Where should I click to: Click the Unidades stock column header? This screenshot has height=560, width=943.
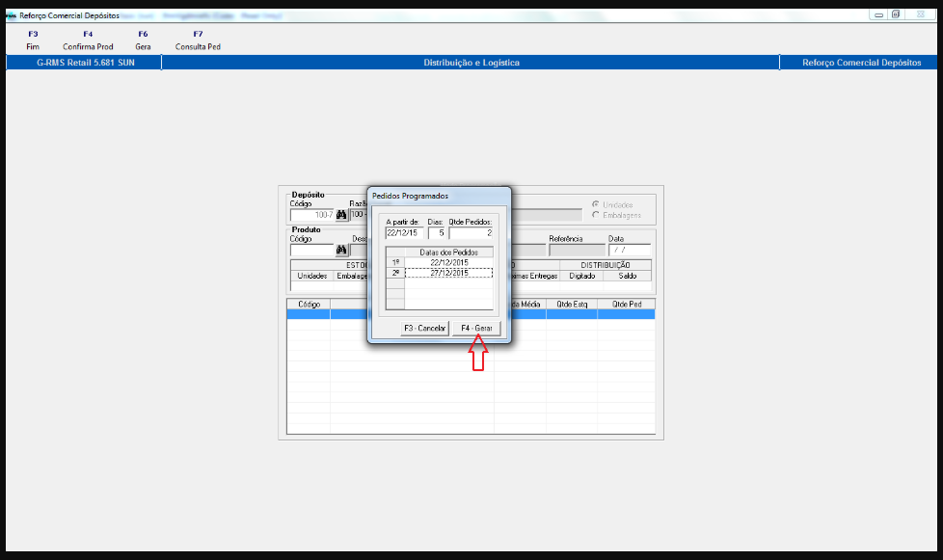[312, 276]
